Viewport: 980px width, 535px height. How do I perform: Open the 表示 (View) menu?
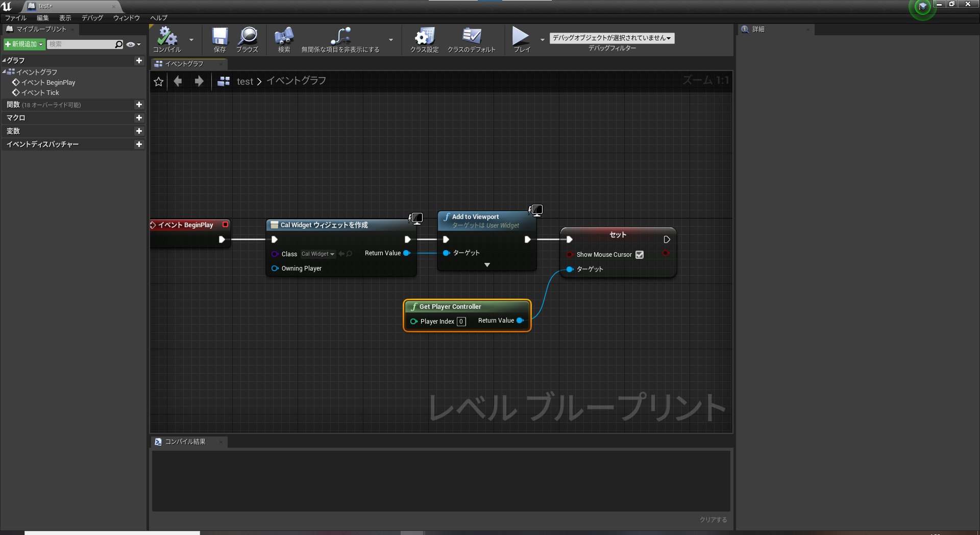pyautogui.click(x=65, y=18)
